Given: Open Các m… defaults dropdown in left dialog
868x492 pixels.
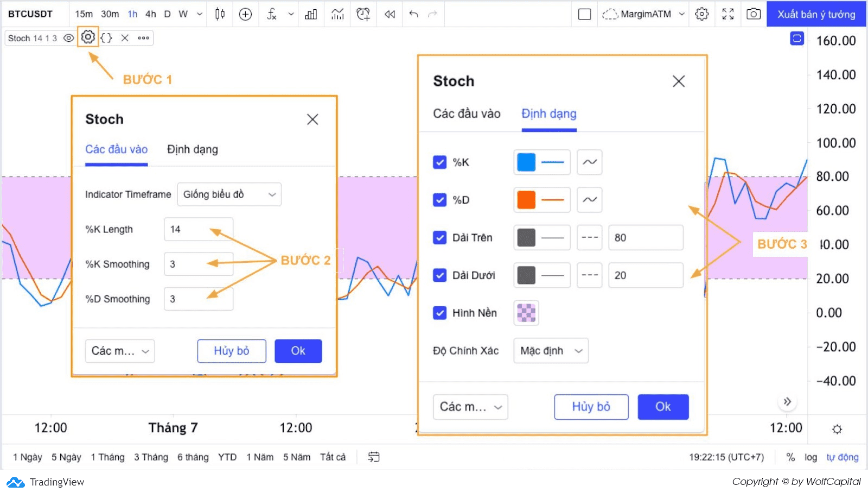Looking at the screenshot, I should [x=120, y=351].
